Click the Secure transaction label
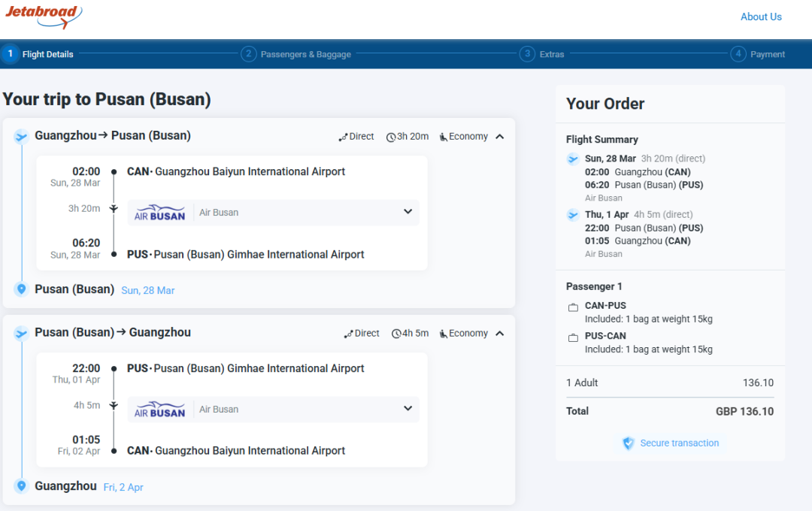 680,443
